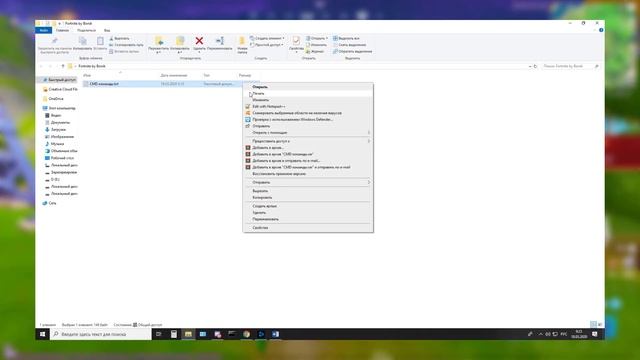Image resolution: width=640 pixels, height=360 pixels.
Task: Open the Windows Start button
Action: (x=42, y=334)
